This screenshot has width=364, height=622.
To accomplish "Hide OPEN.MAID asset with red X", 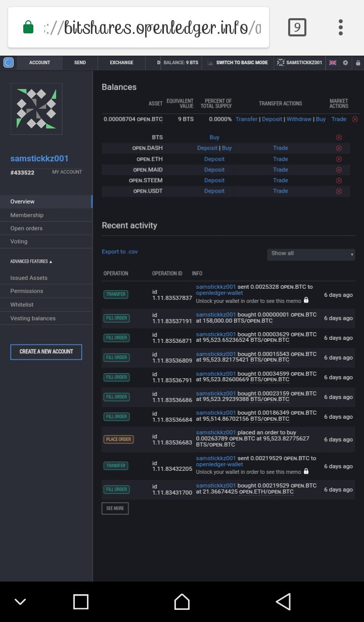I will coord(339,170).
